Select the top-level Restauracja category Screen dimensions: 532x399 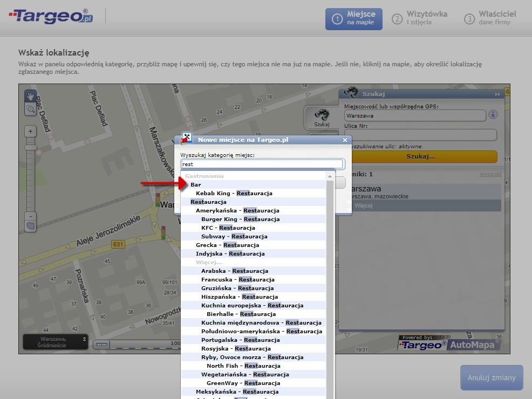[253, 202]
